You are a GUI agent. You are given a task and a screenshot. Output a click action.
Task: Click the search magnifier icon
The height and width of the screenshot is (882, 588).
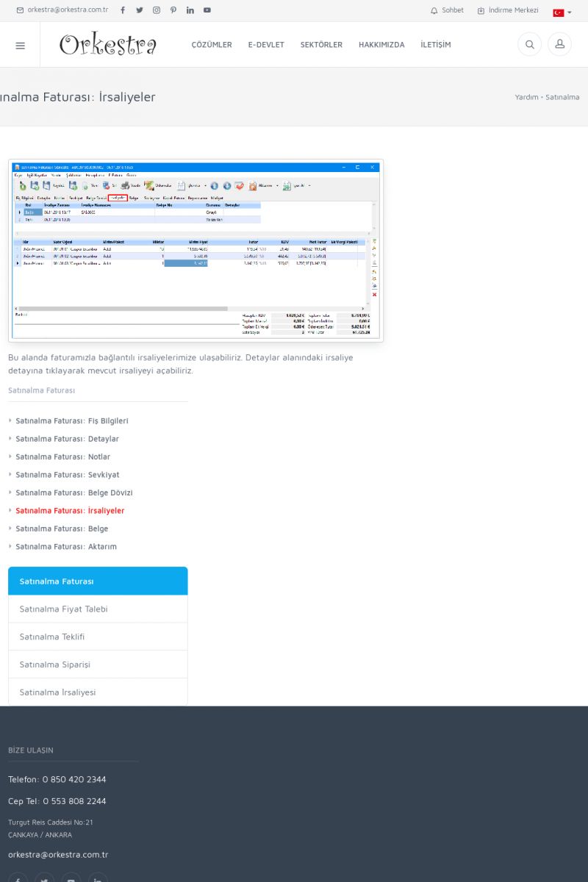(x=529, y=45)
